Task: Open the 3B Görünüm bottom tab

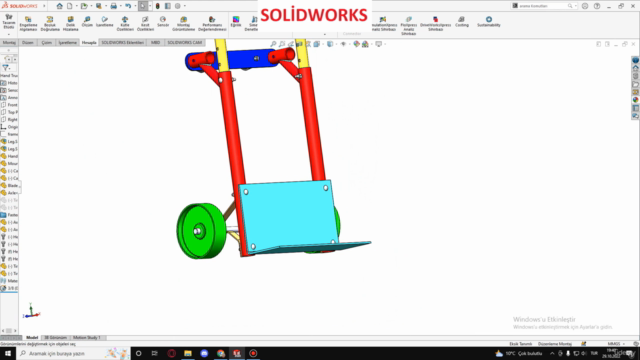Action: [x=55, y=338]
